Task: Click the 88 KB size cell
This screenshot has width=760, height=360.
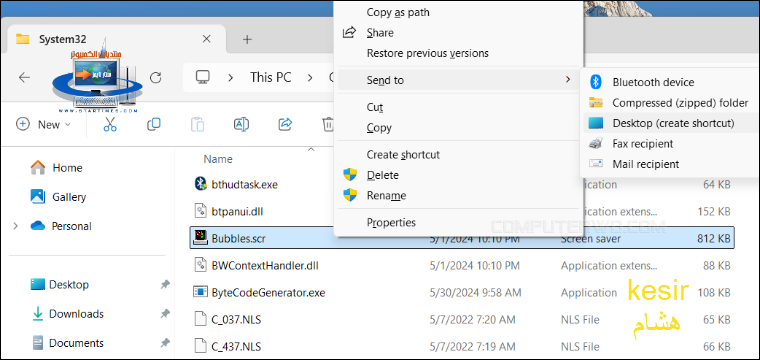Action: coord(717,266)
